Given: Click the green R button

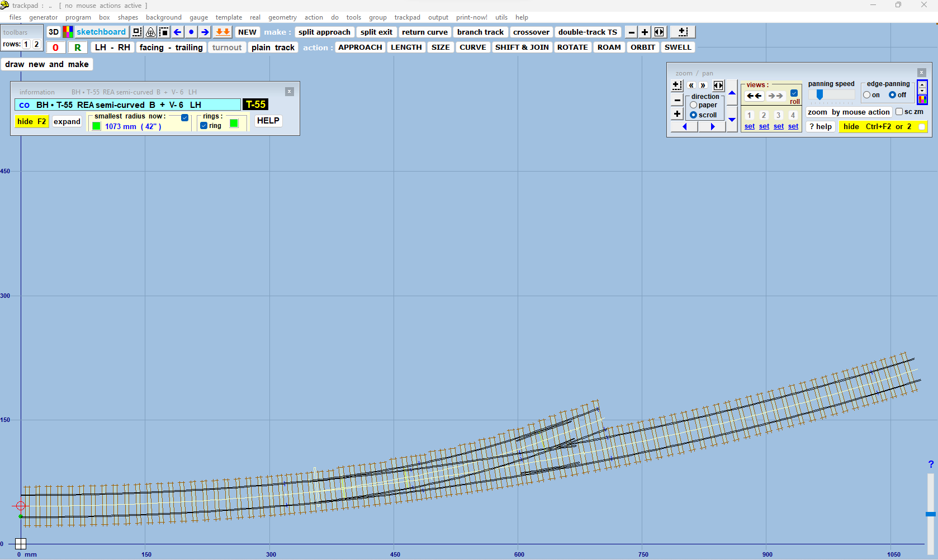Looking at the screenshot, I should tap(78, 48).
